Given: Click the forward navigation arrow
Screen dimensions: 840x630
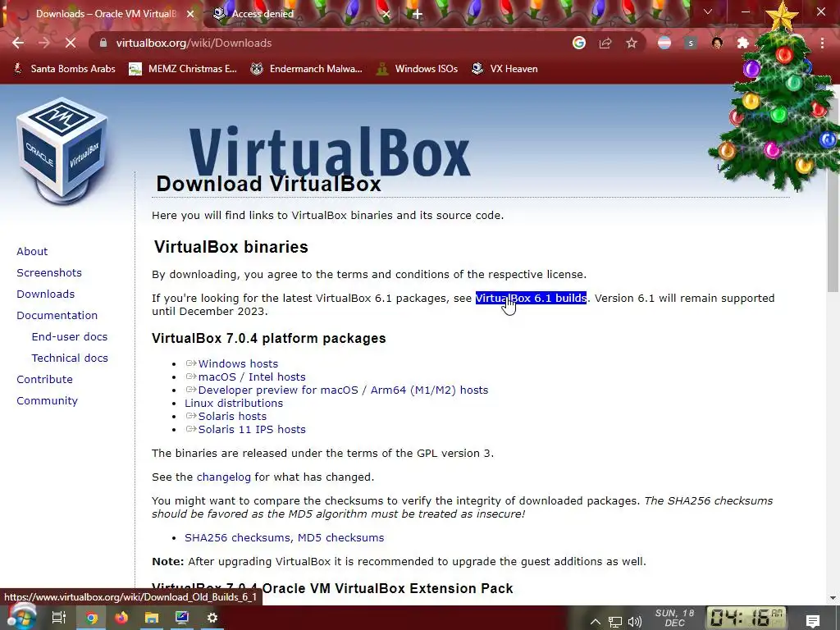Looking at the screenshot, I should coord(44,43).
